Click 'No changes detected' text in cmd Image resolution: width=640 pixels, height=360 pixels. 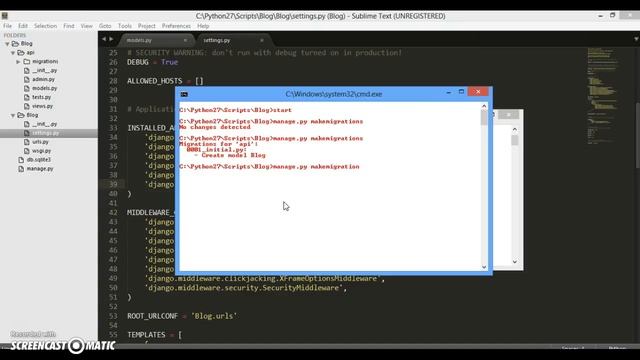(x=215, y=127)
